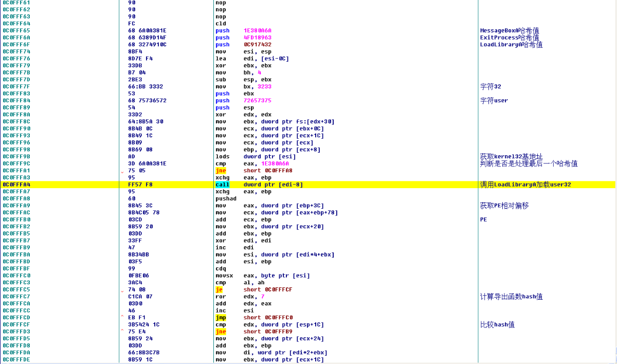Click the mov esi, dword ptr [edi*4+ebx] instruction

pyautogui.click(x=275, y=254)
